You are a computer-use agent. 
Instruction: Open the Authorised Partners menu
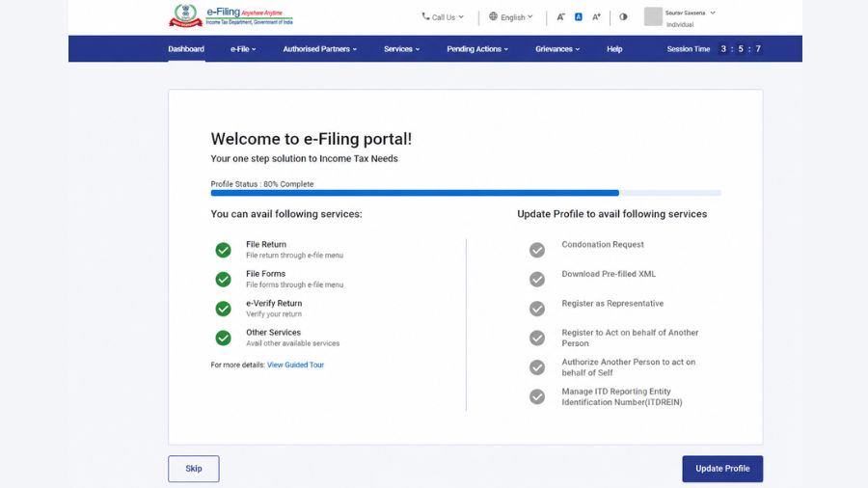(x=319, y=48)
